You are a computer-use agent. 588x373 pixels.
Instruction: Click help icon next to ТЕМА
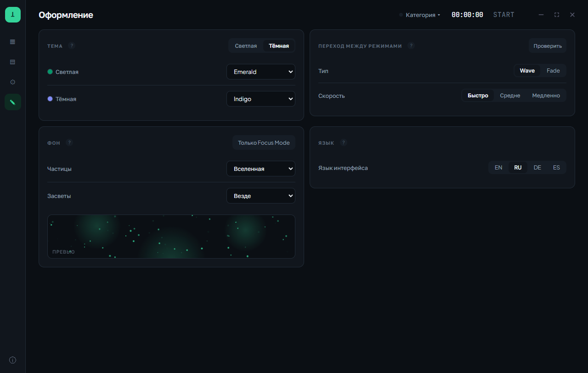click(x=72, y=46)
